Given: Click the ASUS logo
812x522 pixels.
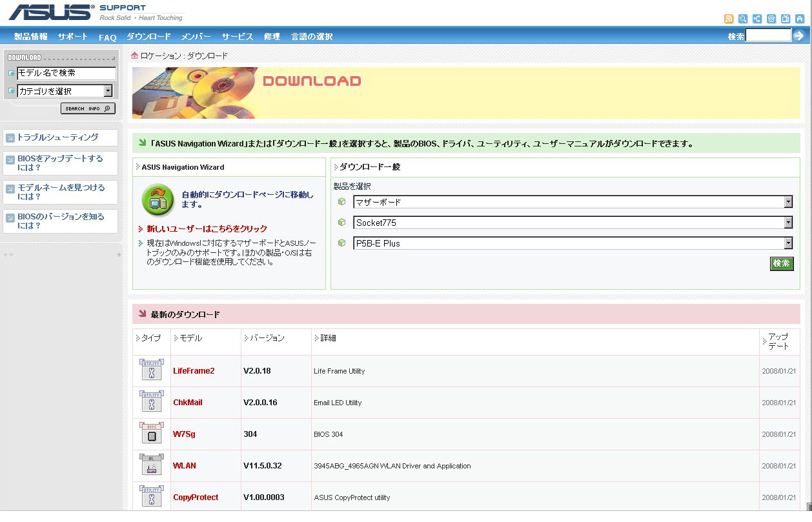Looking at the screenshot, I should pyautogui.click(x=51, y=12).
